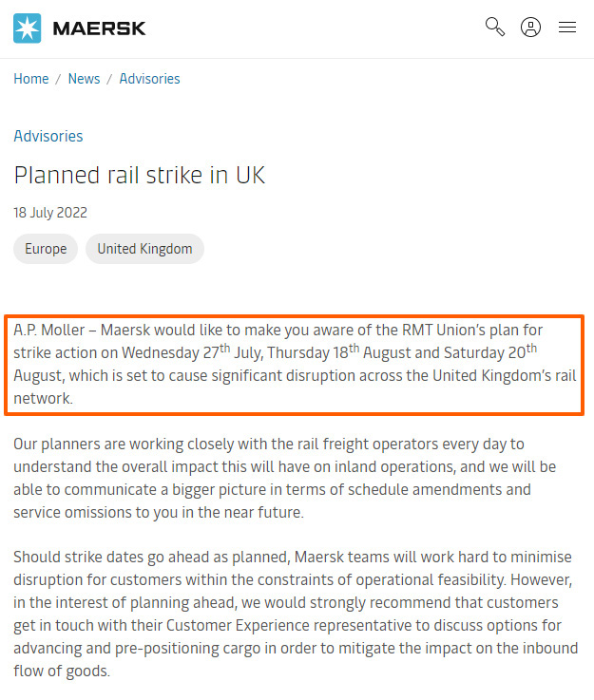
Task: Open the user account profile icon
Action: click(530, 28)
